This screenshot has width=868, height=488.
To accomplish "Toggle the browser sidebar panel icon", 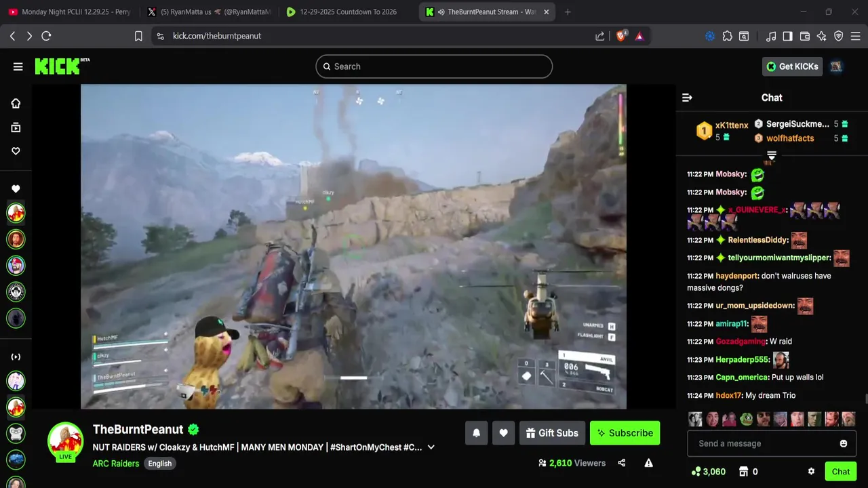I will tap(787, 36).
